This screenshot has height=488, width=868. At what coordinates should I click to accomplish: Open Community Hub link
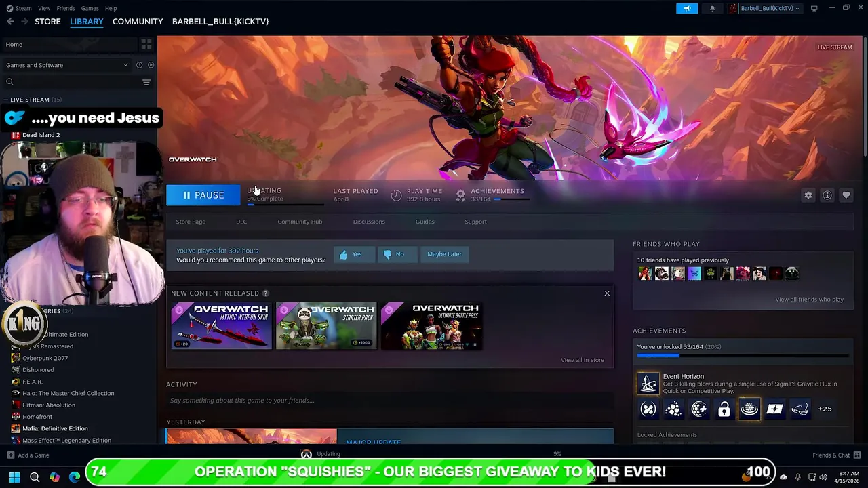click(x=300, y=222)
